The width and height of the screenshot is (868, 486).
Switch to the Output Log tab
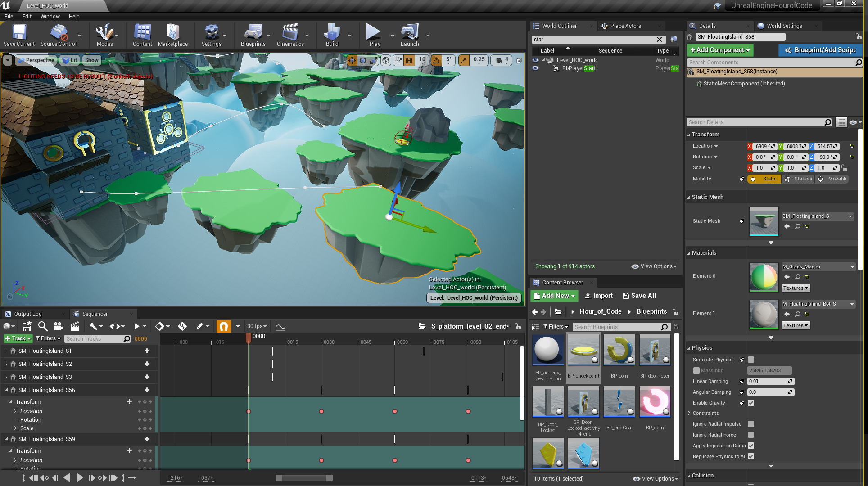coord(27,314)
